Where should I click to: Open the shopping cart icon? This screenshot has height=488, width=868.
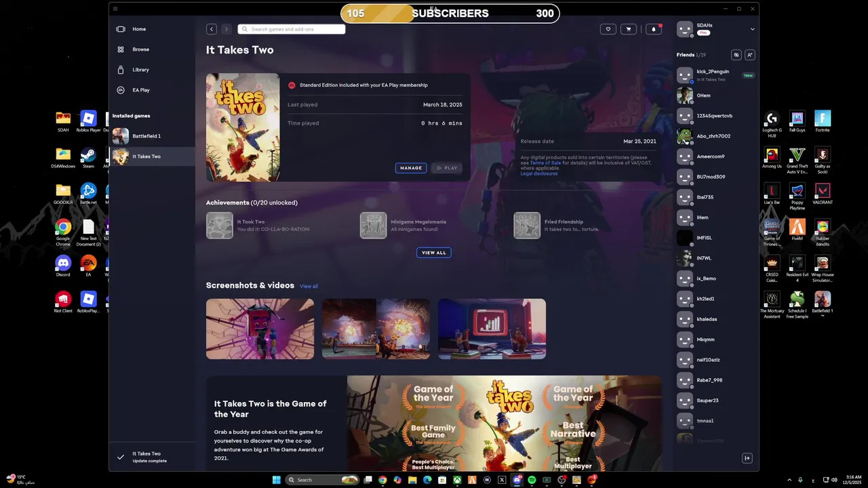coord(629,29)
